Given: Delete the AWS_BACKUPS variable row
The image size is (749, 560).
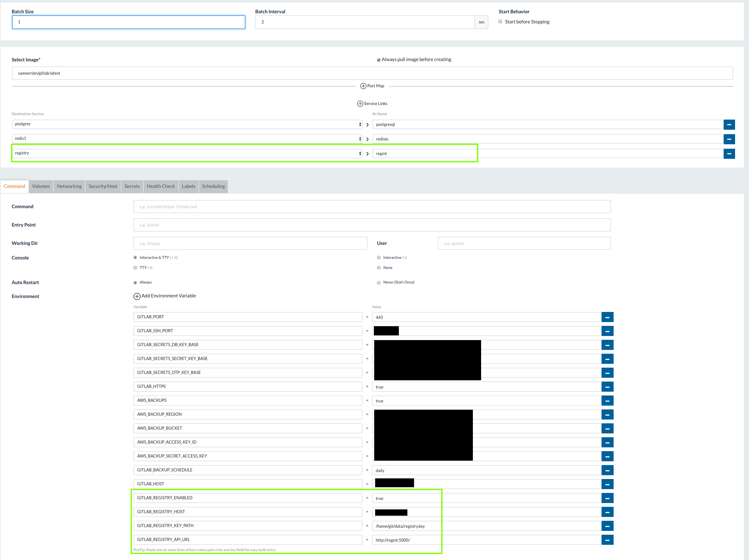Looking at the screenshot, I should [x=607, y=401].
